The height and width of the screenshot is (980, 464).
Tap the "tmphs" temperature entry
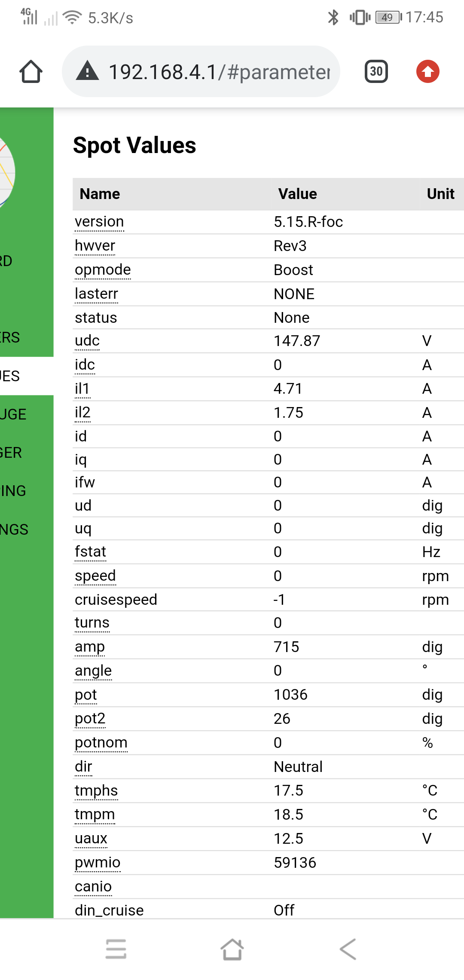pos(96,790)
